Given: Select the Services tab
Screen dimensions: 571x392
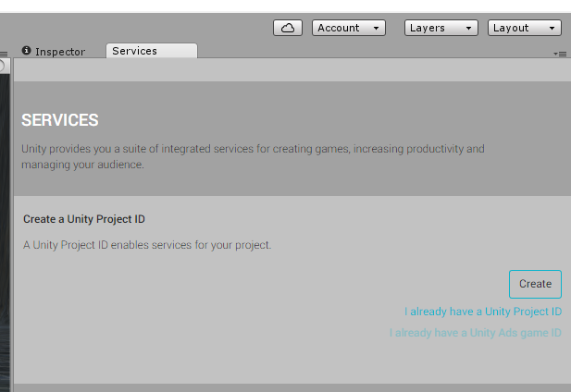Looking at the screenshot, I should pos(152,51).
